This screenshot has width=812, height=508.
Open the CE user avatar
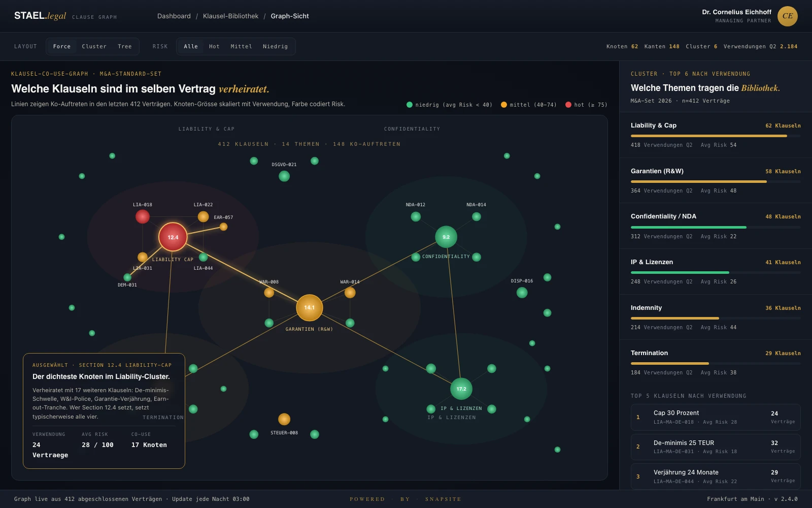[x=788, y=16]
